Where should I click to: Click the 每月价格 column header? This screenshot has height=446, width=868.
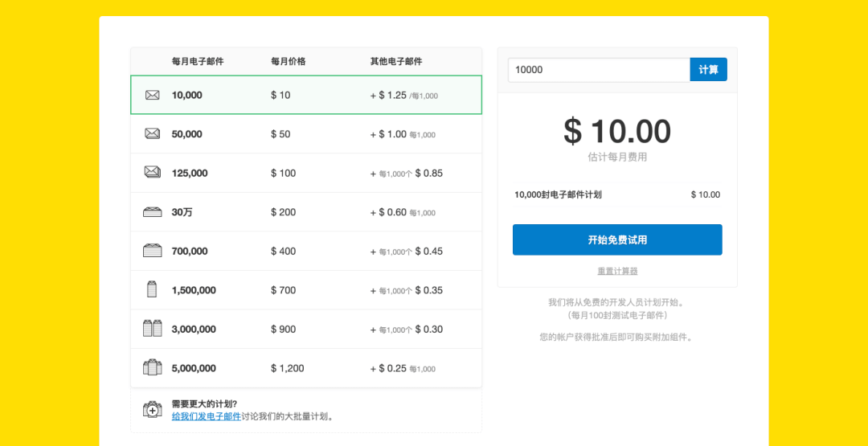point(288,61)
